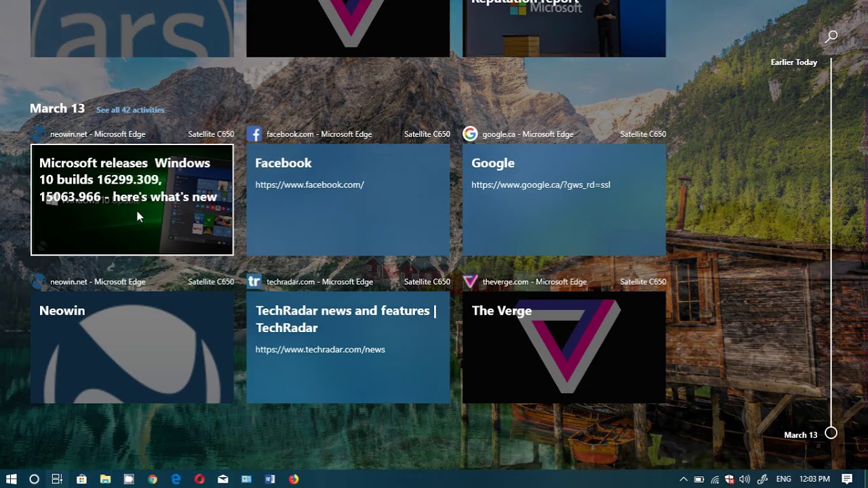Launch Opera browser from the taskbar
Viewport: 868px width, 488px height.
199,479
